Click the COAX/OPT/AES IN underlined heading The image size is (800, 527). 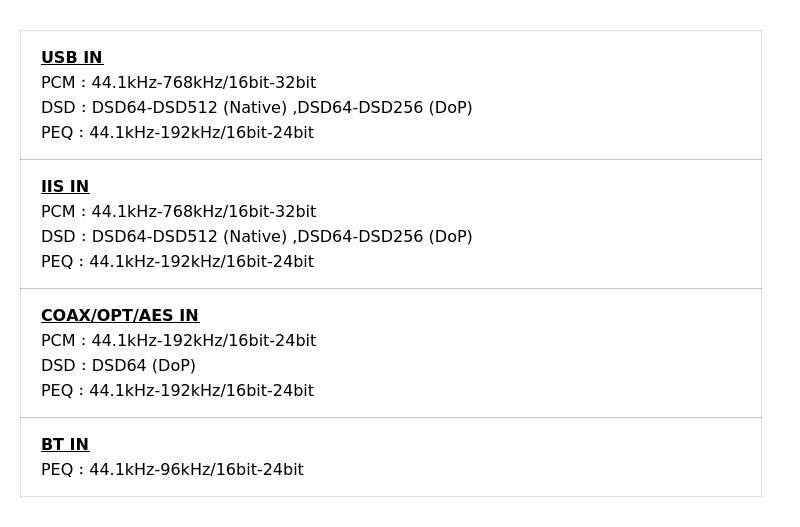point(120,316)
